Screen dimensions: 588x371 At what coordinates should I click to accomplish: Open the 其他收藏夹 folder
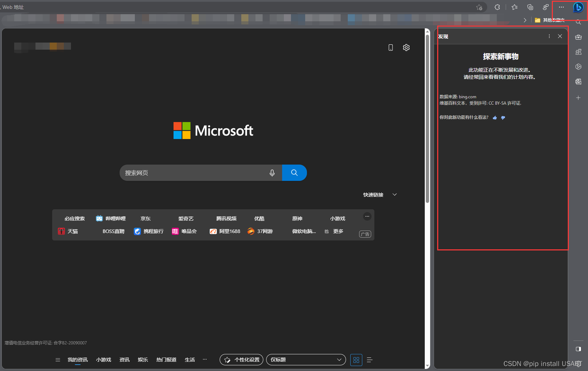(x=550, y=20)
